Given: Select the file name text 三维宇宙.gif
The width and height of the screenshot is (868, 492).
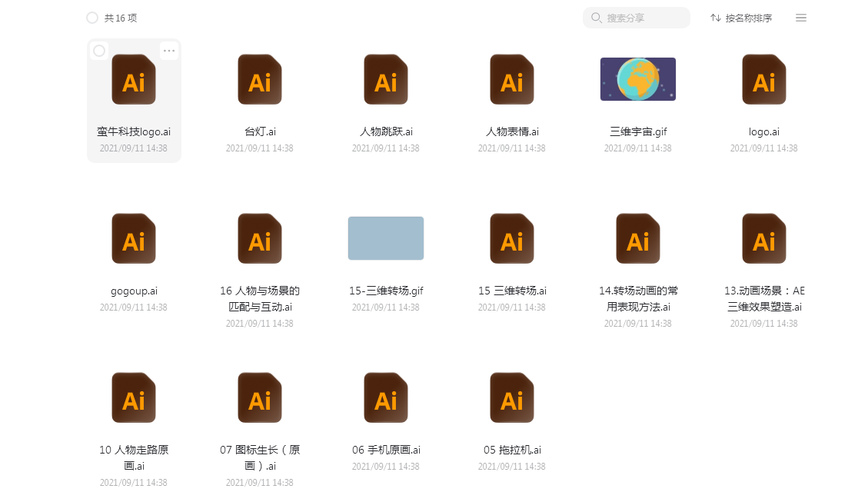Looking at the screenshot, I should pyautogui.click(x=637, y=131).
